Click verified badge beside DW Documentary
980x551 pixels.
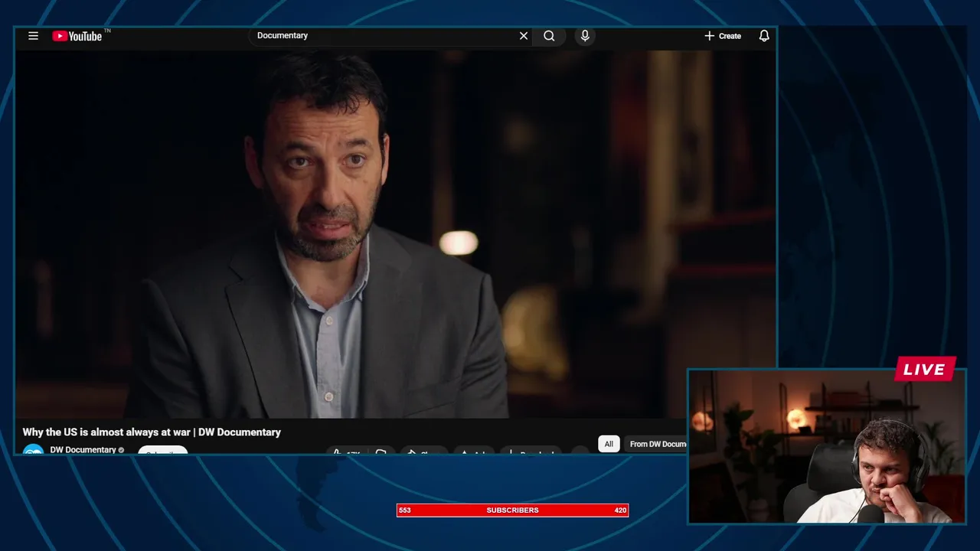point(121,450)
